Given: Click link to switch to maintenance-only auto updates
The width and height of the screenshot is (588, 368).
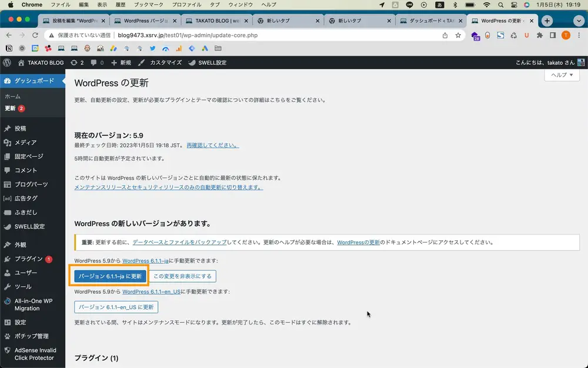Looking at the screenshot, I should (x=168, y=187).
